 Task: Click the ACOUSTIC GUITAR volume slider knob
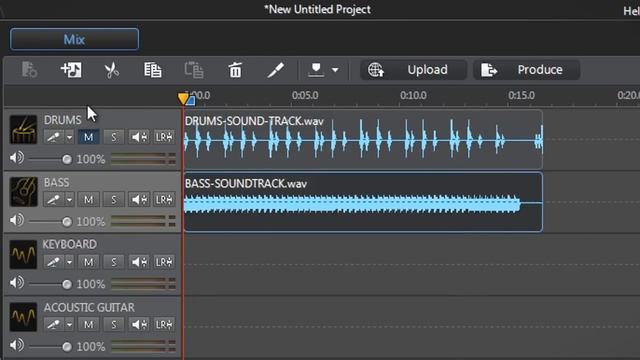click(67, 347)
